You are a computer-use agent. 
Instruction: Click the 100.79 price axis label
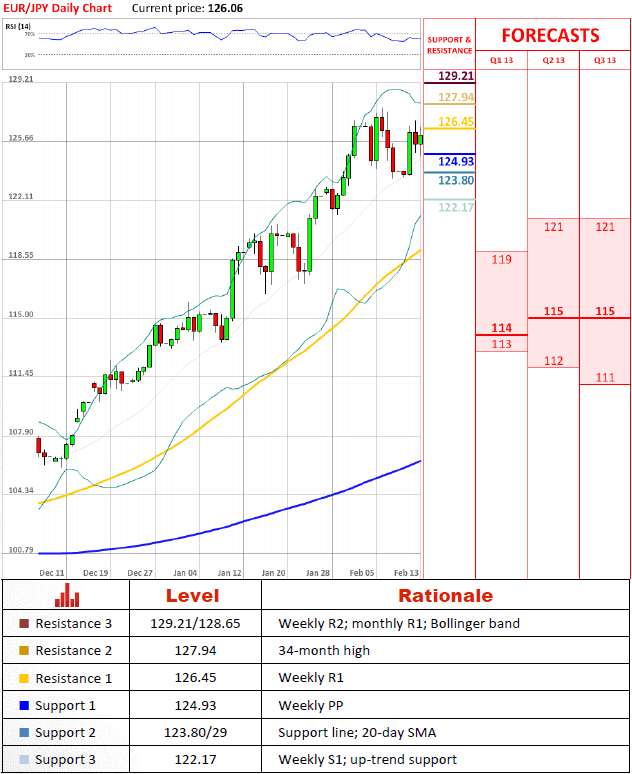click(x=21, y=550)
